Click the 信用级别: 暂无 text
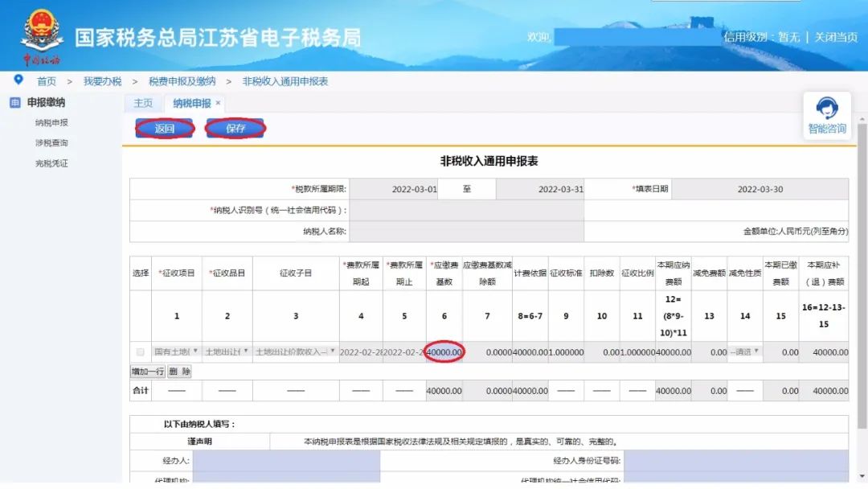868x489 pixels. 762,37
